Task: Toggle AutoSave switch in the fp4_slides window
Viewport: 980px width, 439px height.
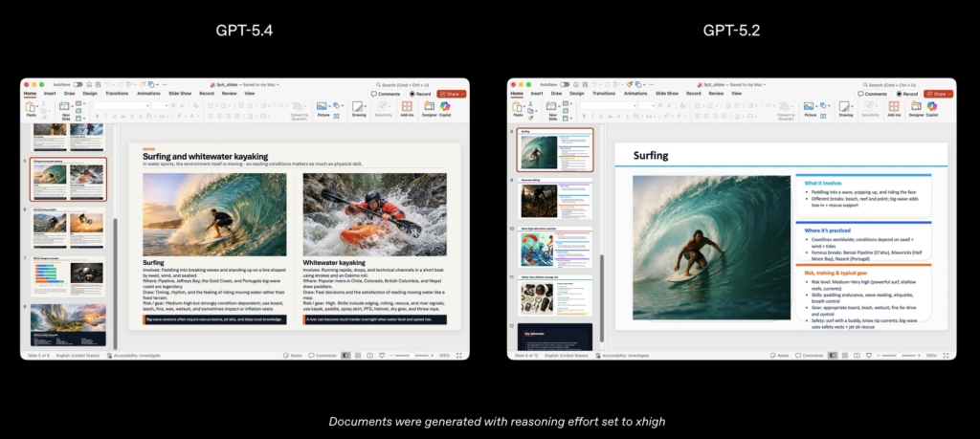Action: [x=78, y=84]
